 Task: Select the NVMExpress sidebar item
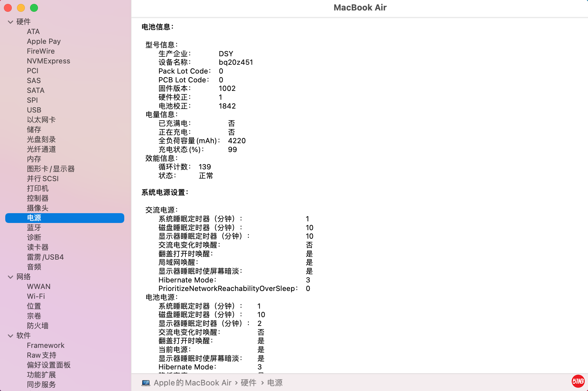[x=48, y=61]
